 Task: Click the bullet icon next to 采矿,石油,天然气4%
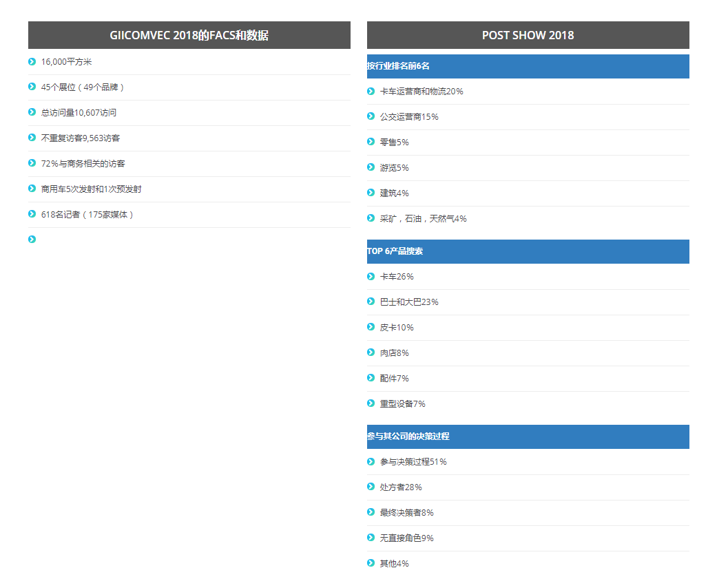pos(371,219)
